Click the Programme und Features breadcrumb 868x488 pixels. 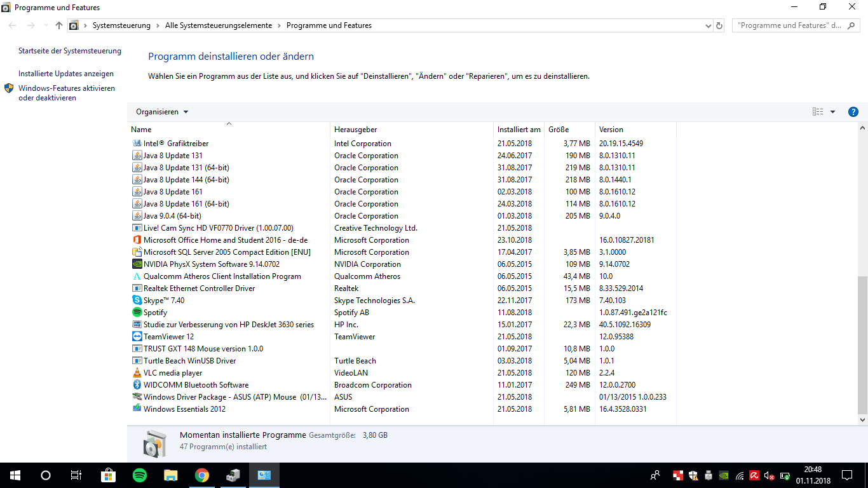coord(329,25)
